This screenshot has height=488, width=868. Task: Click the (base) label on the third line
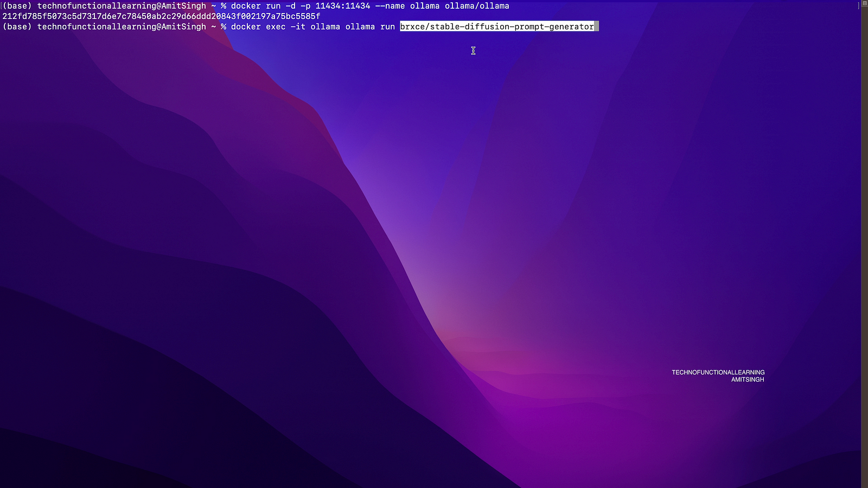coord(17,27)
